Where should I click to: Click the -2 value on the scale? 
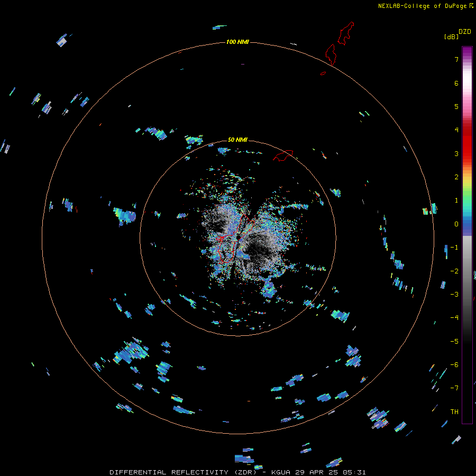454,271
